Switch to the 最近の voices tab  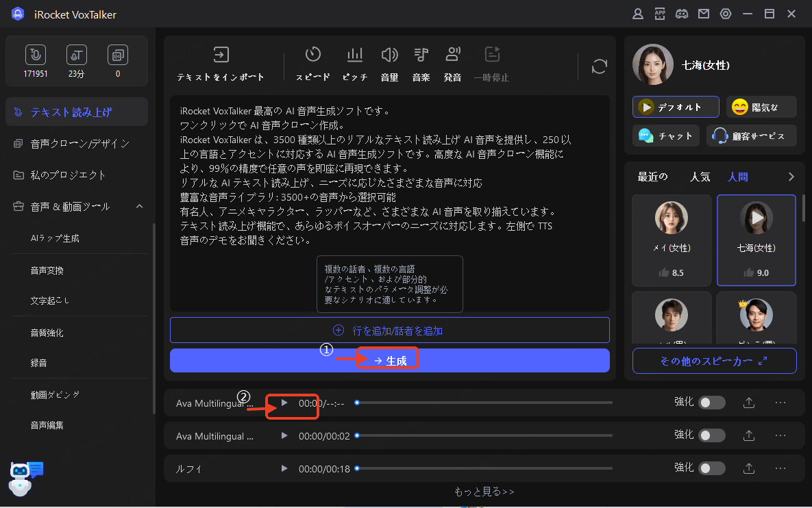point(652,177)
